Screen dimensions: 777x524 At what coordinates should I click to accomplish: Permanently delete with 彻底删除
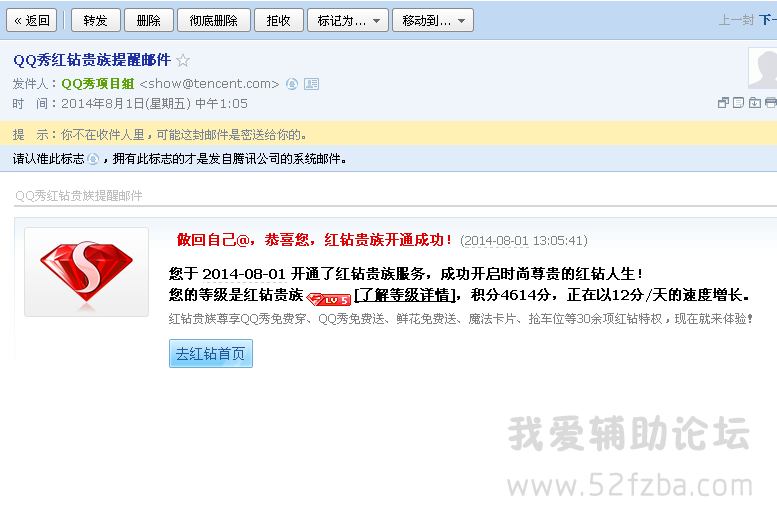[214, 20]
